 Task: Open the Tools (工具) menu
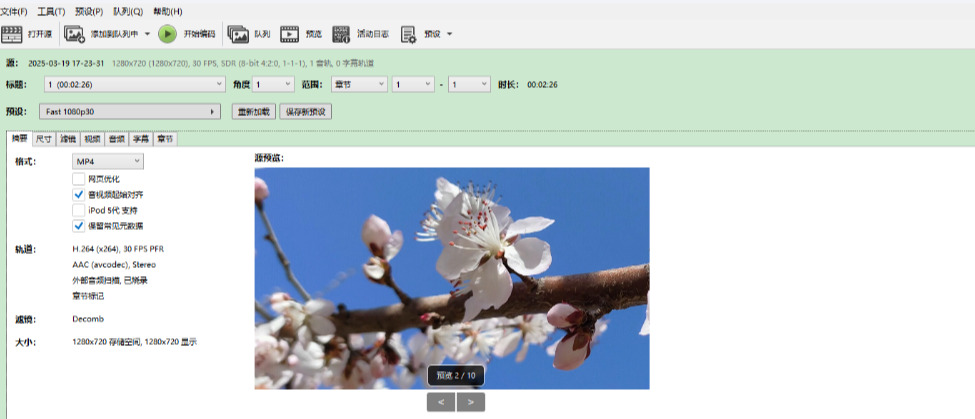[x=51, y=12]
